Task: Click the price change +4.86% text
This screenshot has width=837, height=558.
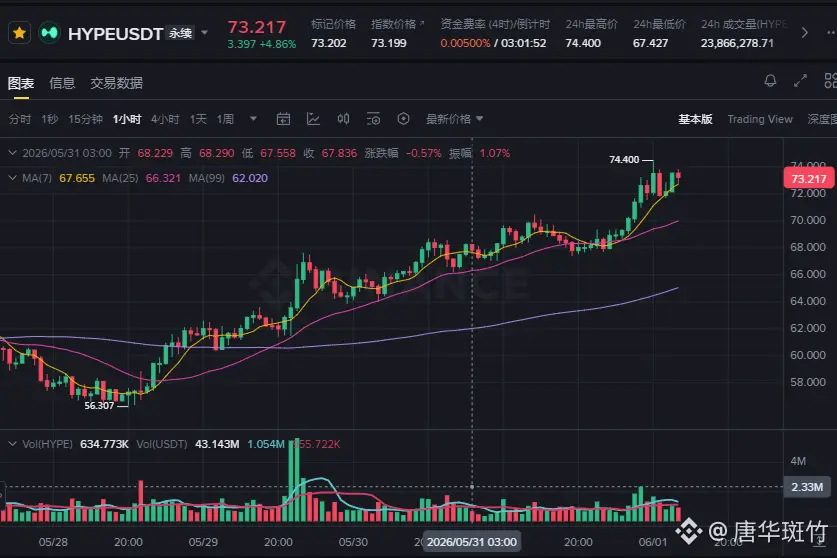Action: coord(278,44)
